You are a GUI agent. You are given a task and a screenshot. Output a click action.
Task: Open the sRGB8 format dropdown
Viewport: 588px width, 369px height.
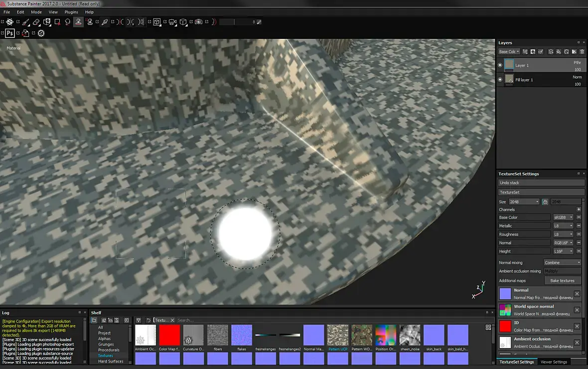pos(563,217)
